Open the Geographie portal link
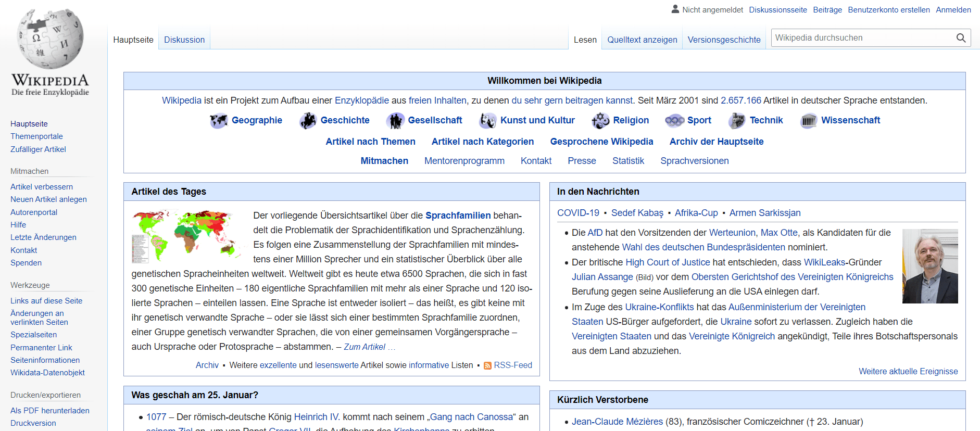The height and width of the screenshot is (431, 980). coord(257,120)
